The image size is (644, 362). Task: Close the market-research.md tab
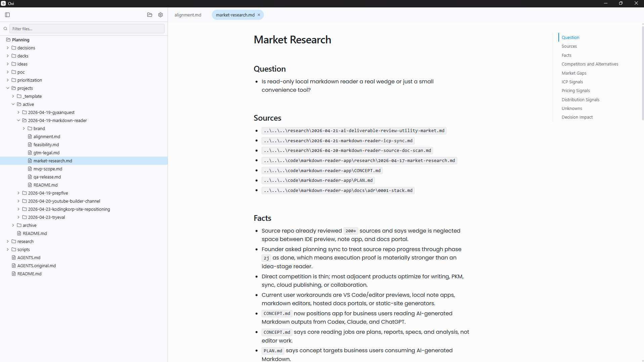(x=259, y=15)
